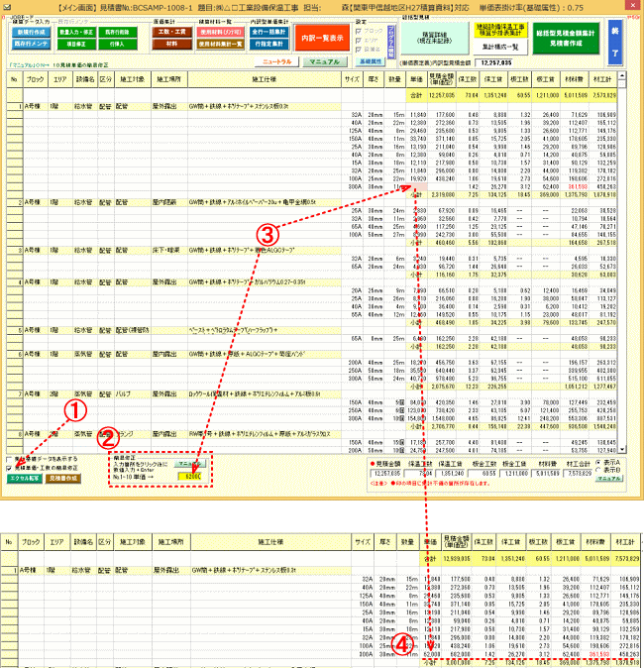Click the yellow 建築設備保温工事 積算分類表集計 button
Screen dimensions: 644x668
(x=501, y=30)
